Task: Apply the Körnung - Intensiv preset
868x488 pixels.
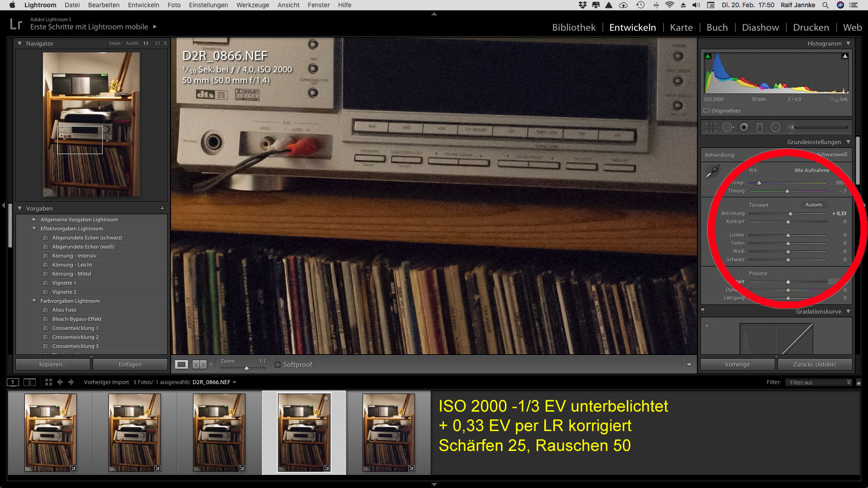Action: [x=74, y=256]
